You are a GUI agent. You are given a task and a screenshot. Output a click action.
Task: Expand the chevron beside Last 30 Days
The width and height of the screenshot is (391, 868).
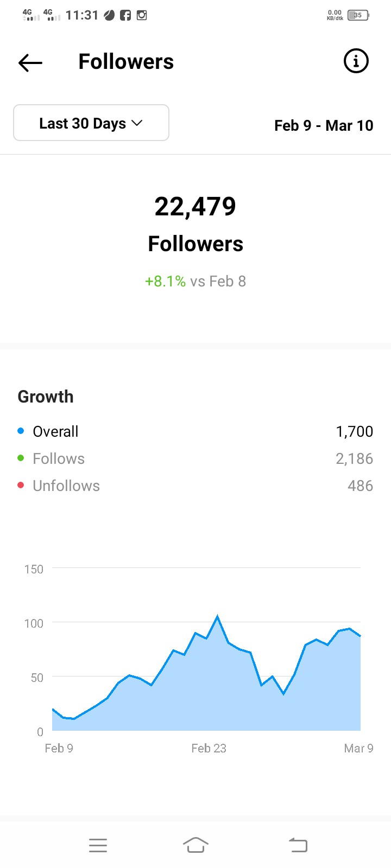[137, 123]
